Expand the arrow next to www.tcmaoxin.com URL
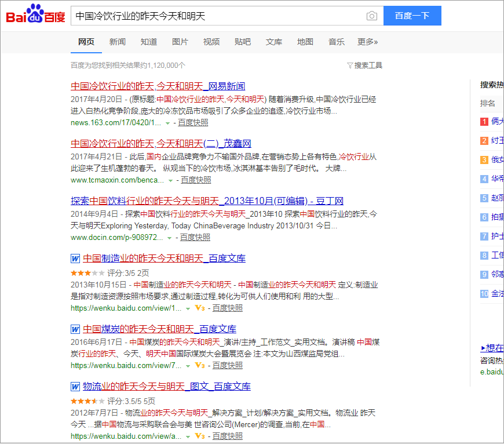This screenshot has width=504, height=444. [x=170, y=180]
